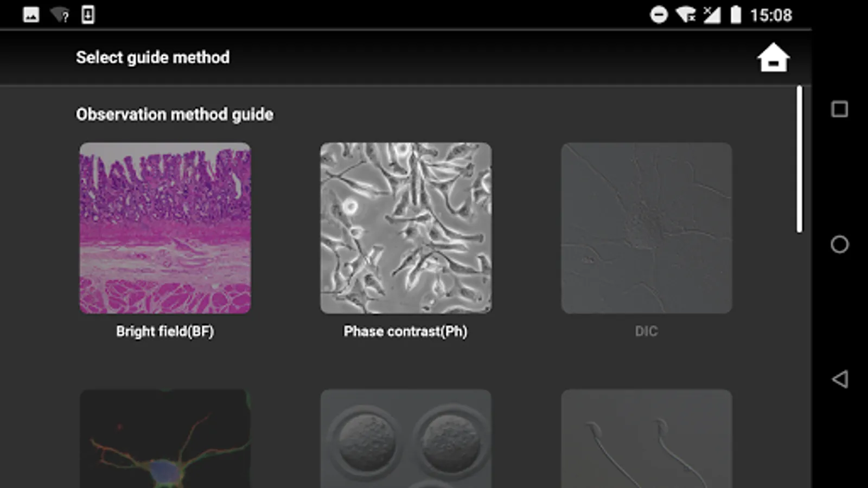
Task: Tap the picture notification icon
Action: (31, 15)
